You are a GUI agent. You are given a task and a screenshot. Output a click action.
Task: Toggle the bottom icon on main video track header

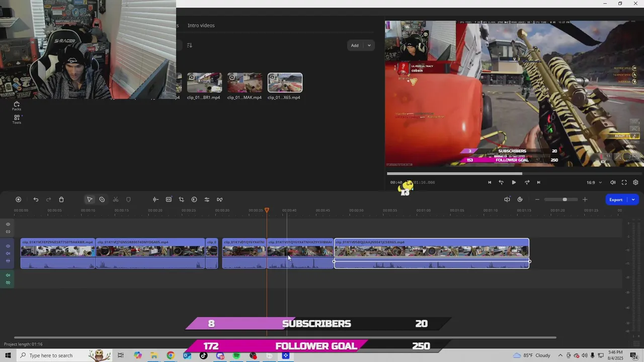[8, 261]
